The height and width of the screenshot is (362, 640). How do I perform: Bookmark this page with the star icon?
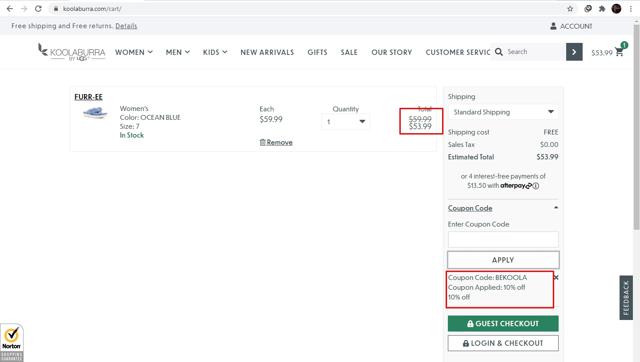[570, 9]
